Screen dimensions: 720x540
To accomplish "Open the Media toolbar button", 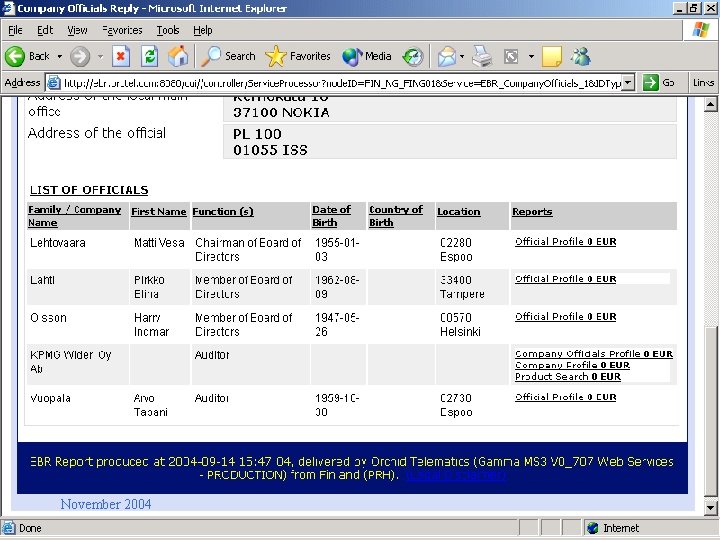I will point(367,56).
